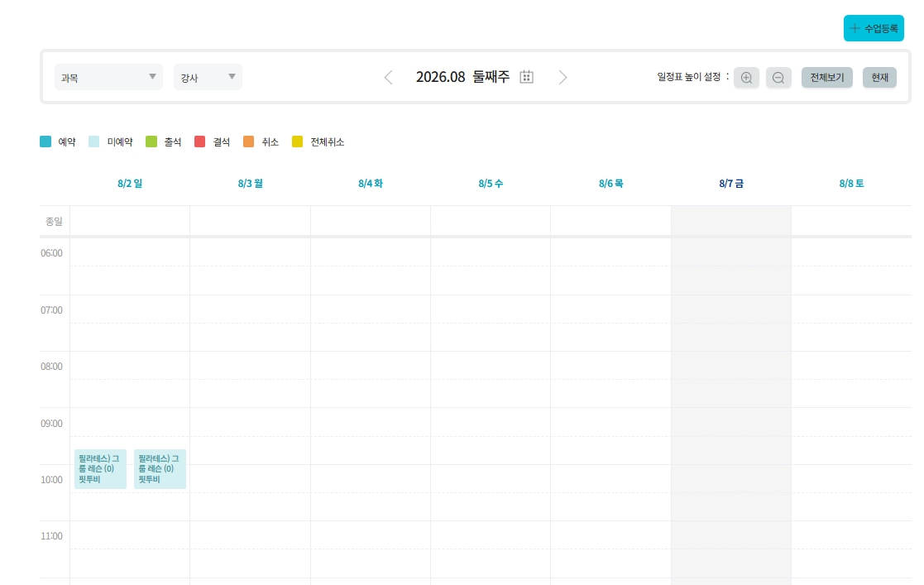Open the 강사 dropdown
Screen dimensions: 924x585
pos(208,77)
